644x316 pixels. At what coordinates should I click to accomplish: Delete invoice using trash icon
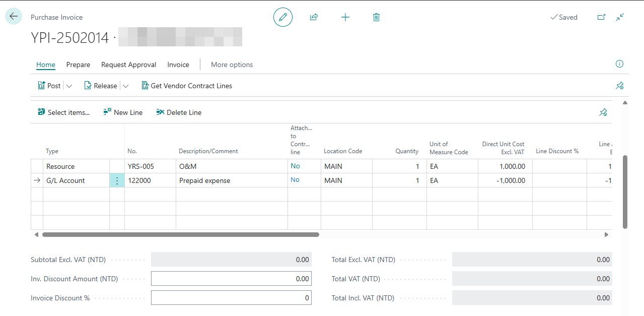click(x=376, y=17)
